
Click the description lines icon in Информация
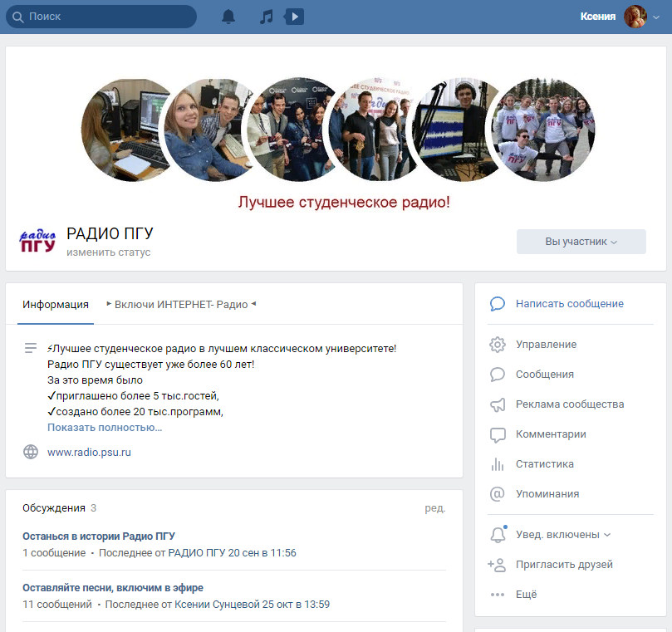click(x=31, y=348)
